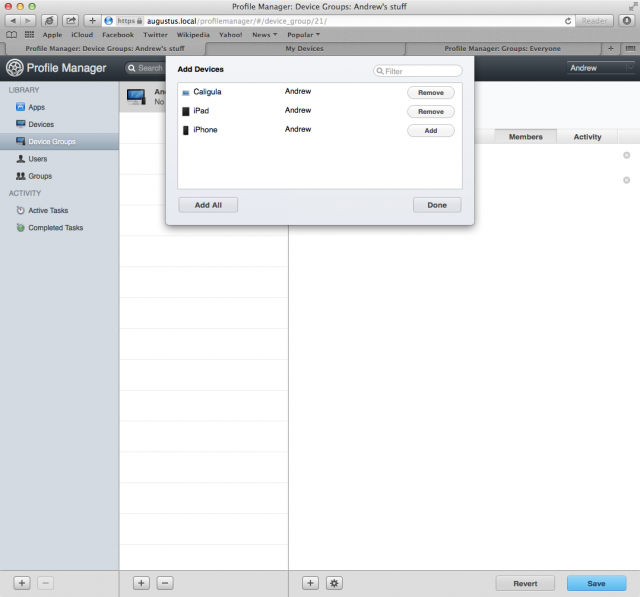Delete device group with list minus button
Image resolution: width=640 pixels, height=597 pixels.
tap(165, 583)
